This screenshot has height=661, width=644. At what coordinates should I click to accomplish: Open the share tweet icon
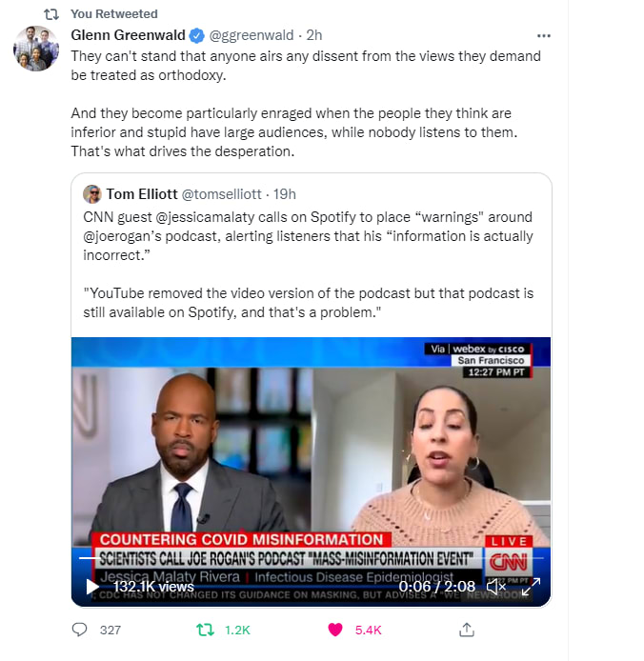pos(467,630)
